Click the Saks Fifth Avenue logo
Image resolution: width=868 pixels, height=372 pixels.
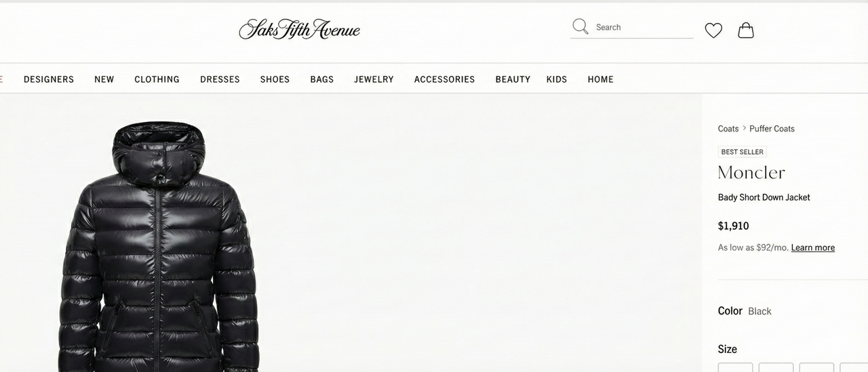(299, 29)
